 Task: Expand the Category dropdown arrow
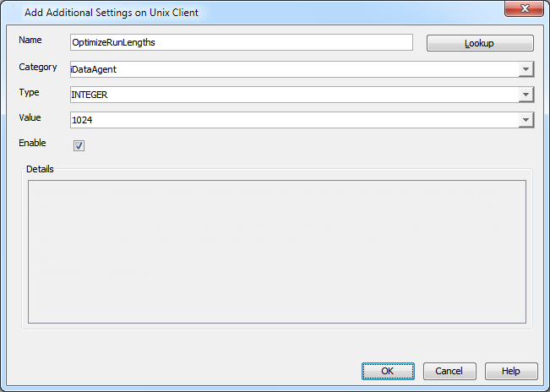click(x=526, y=69)
